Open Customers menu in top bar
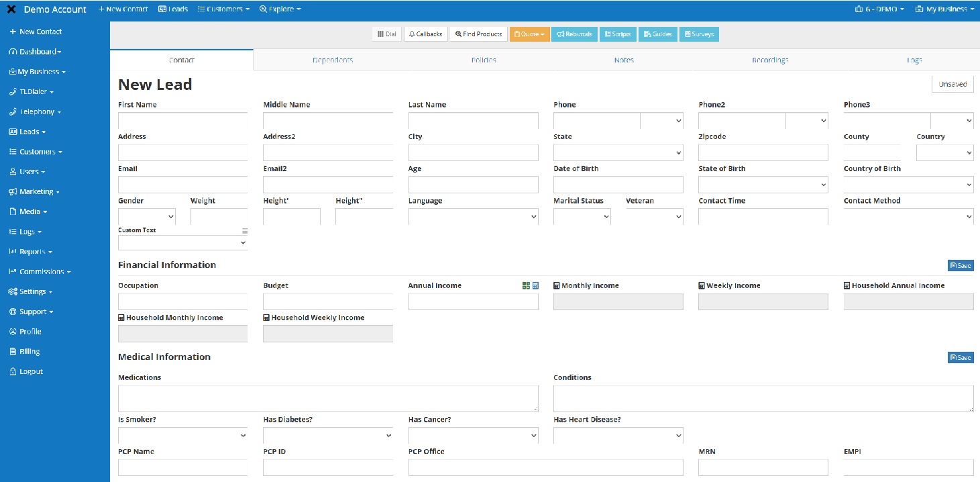 click(223, 9)
